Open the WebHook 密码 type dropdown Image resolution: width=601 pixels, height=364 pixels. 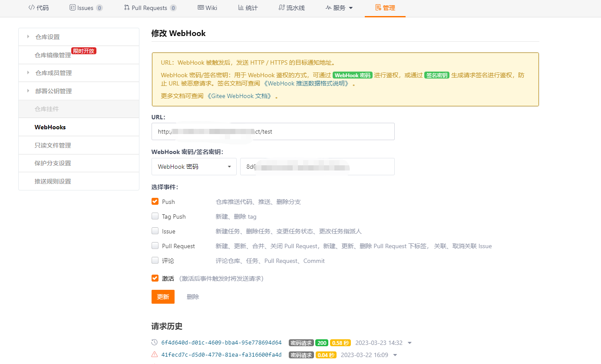click(194, 167)
